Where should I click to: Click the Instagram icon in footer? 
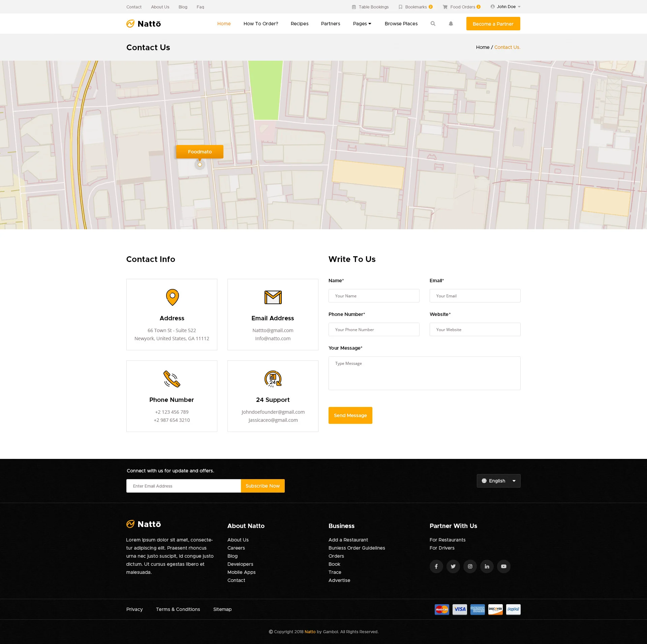coord(470,566)
